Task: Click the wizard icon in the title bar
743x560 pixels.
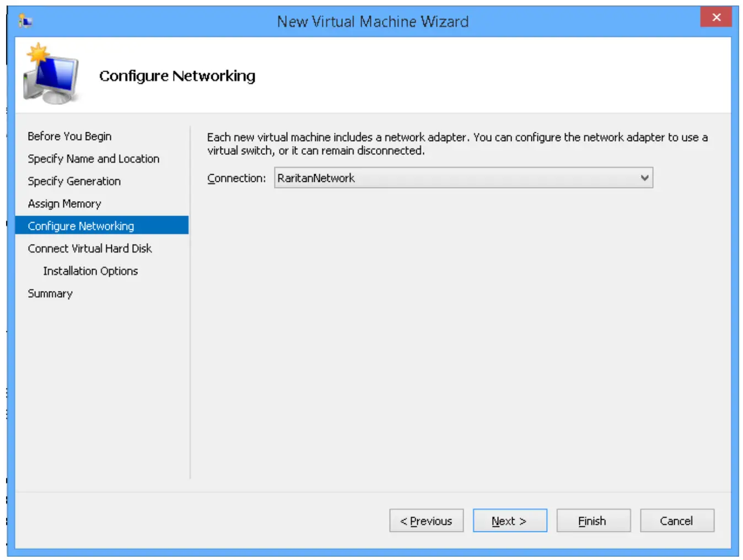Action: pyautogui.click(x=25, y=21)
